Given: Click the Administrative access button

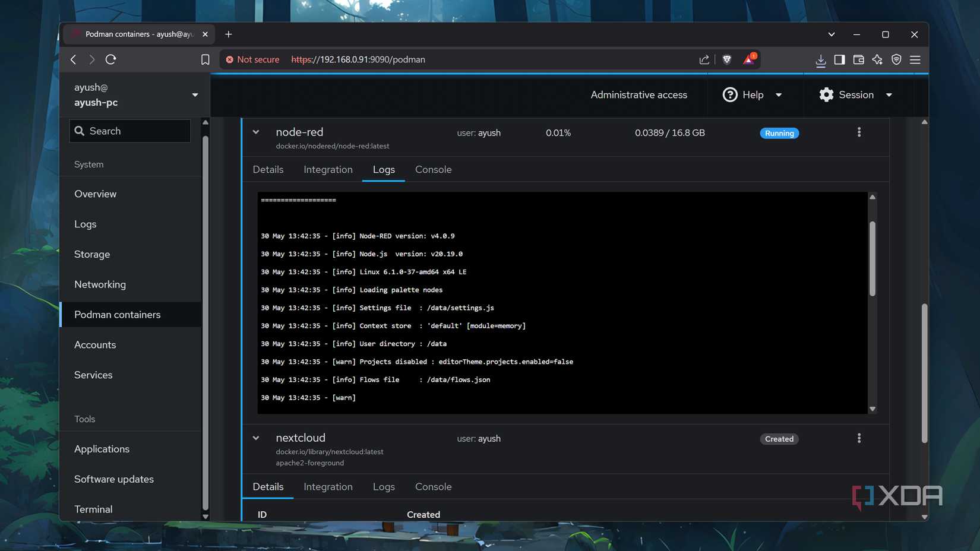Looking at the screenshot, I should click(x=638, y=95).
